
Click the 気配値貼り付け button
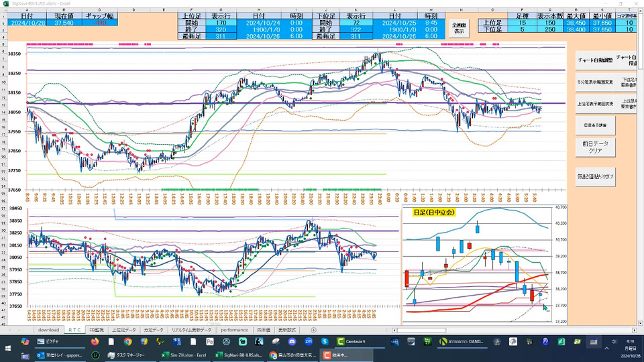click(x=595, y=176)
